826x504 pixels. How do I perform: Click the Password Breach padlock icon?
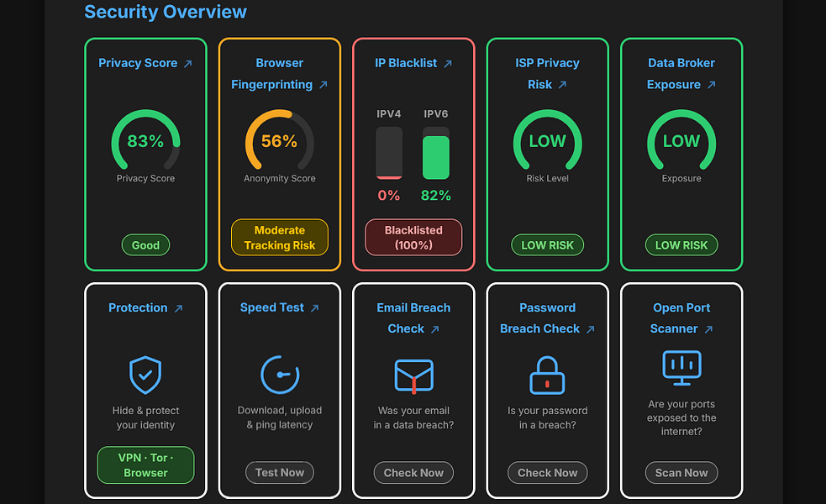point(547,375)
